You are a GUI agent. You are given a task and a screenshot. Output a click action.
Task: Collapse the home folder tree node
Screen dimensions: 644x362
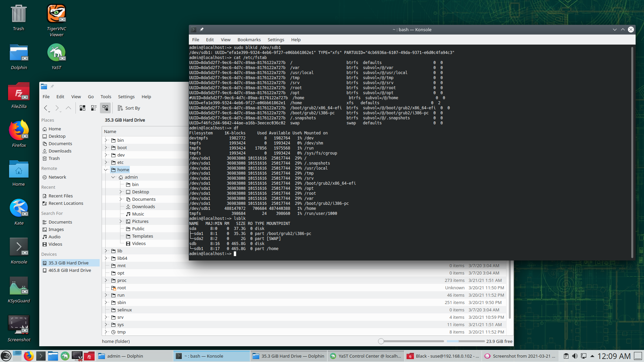coord(106,170)
